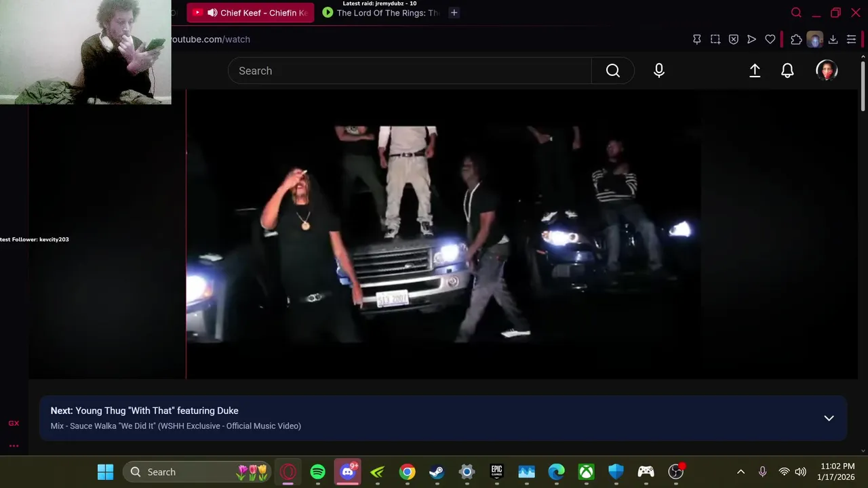The image size is (868, 488).
Task: Bookmark this page with the heart icon
Action: [770, 39]
